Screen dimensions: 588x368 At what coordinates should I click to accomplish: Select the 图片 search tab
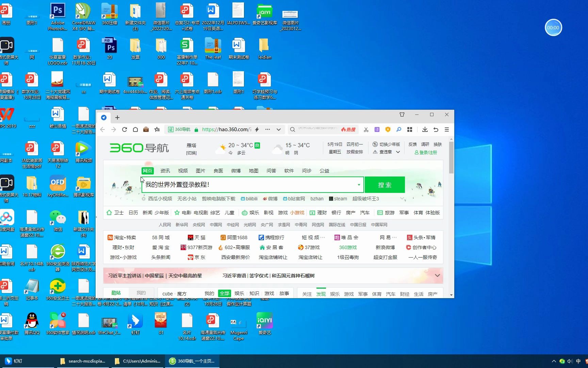tap(200, 171)
